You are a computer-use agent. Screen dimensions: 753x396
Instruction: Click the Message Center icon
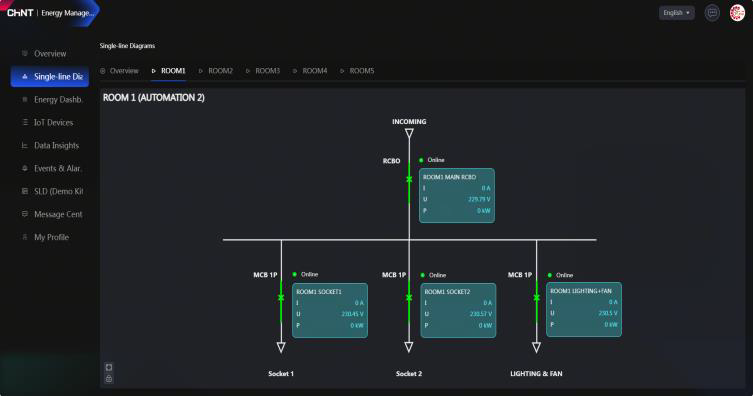click(x=25, y=214)
